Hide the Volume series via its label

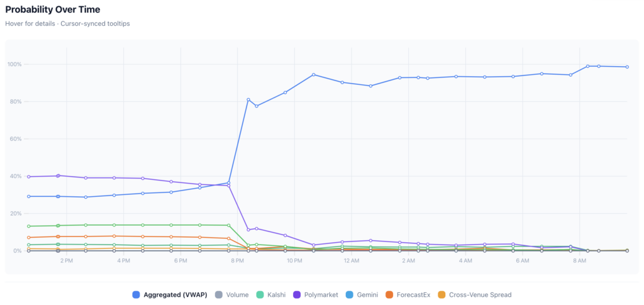click(x=238, y=294)
